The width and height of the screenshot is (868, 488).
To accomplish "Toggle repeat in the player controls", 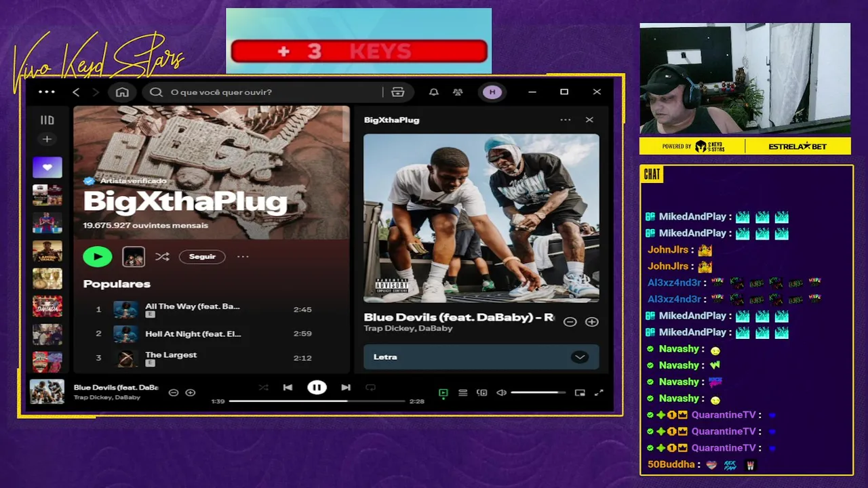I will pyautogui.click(x=370, y=388).
